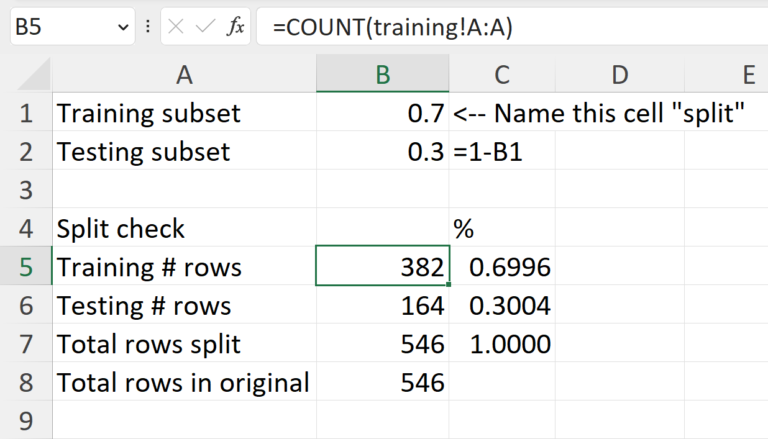The height and width of the screenshot is (439, 768).
Task: Select column B header
Action: pyautogui.click(x=382, y=74)
